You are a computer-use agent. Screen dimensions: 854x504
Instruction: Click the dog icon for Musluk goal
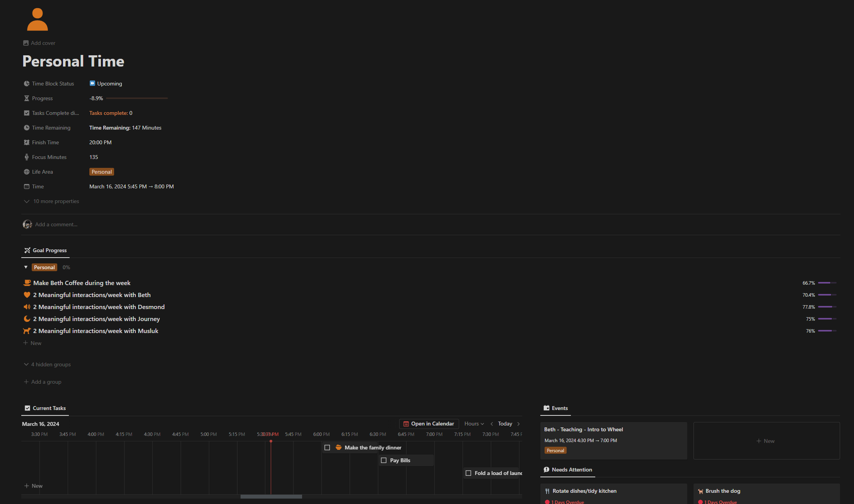(27, 331)
